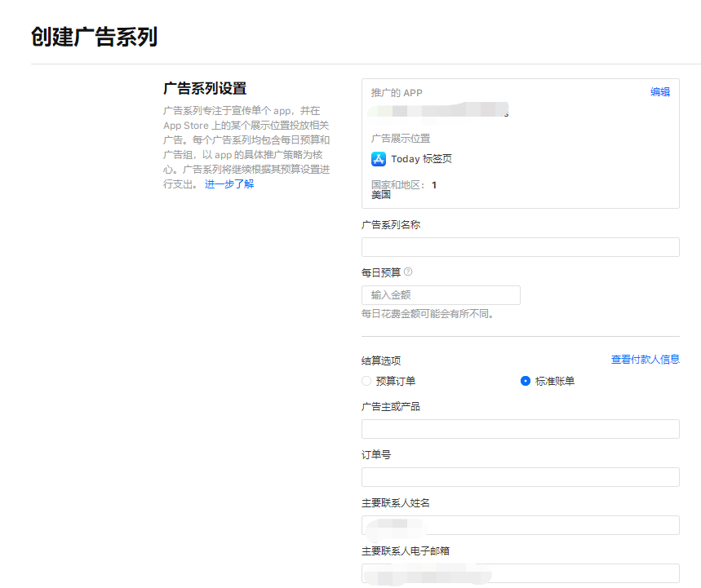Screen dimensions: 701x588
Task: Click the 主要联系人姓名 input field
Action: click(x=521, y=525)
